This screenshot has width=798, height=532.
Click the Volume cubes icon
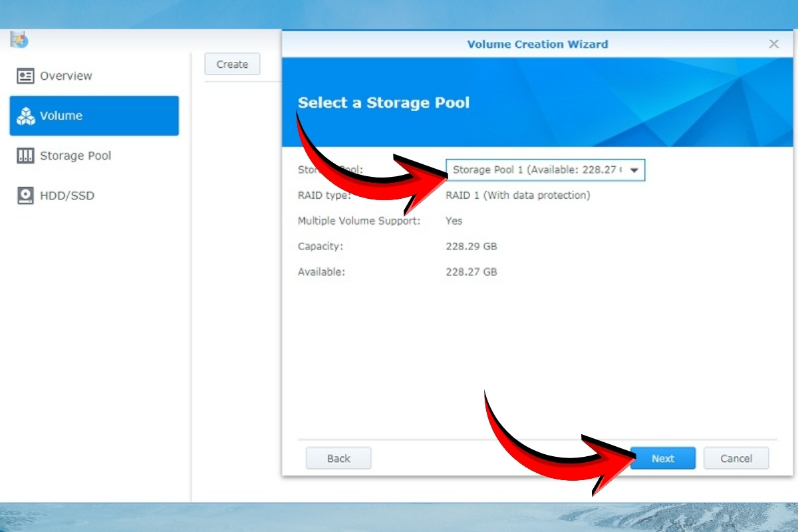25,116
